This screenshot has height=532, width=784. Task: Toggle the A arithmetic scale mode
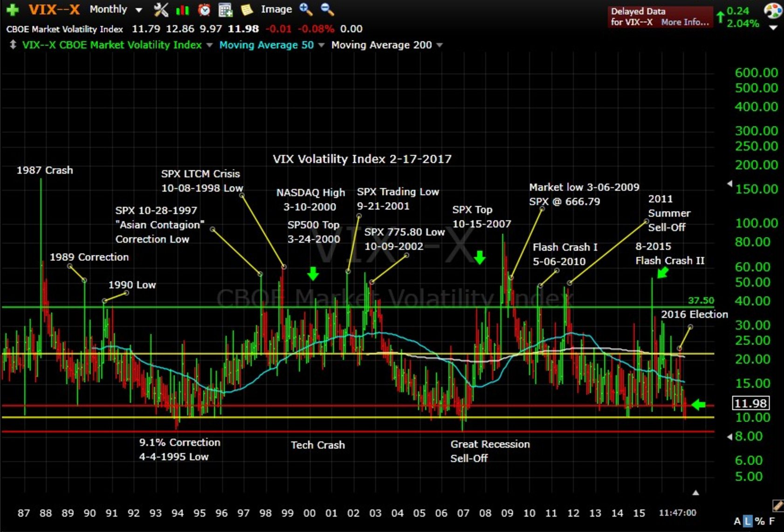737,521
